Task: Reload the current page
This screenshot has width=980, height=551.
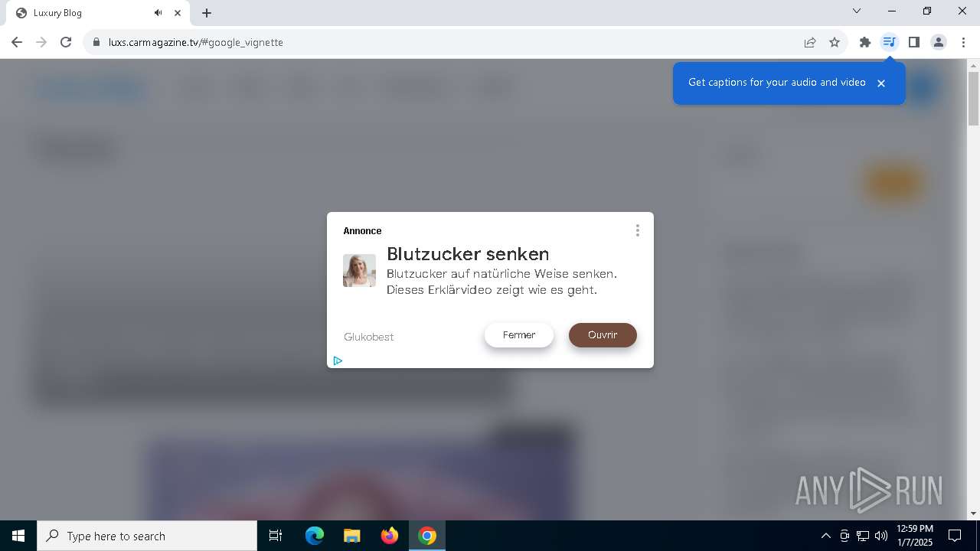Action: [x=66, y=42]
